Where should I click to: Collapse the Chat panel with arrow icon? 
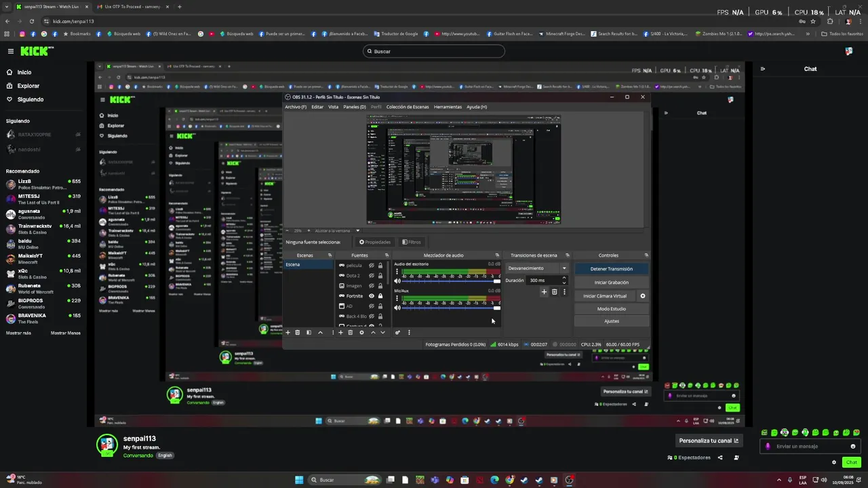pyautogui.click(x=763, y=68)
